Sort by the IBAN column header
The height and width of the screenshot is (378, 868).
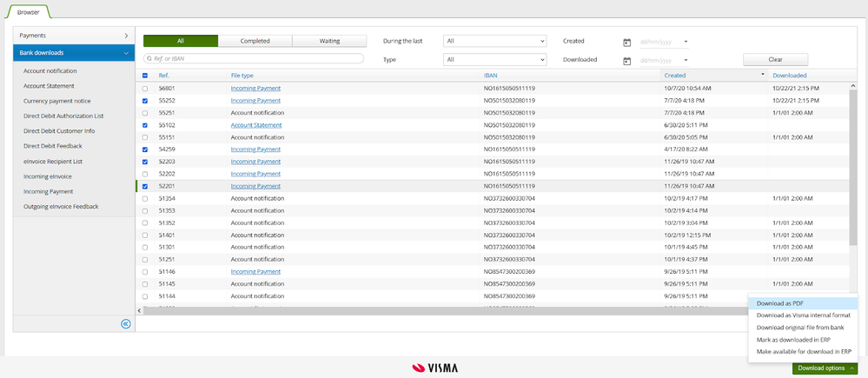(489, 76)
